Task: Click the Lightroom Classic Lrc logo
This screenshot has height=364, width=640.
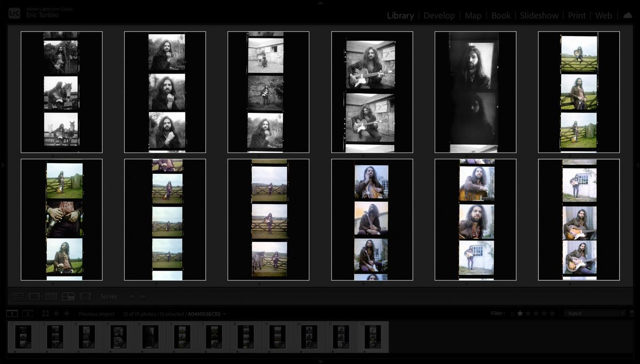Action: (14, 13)
